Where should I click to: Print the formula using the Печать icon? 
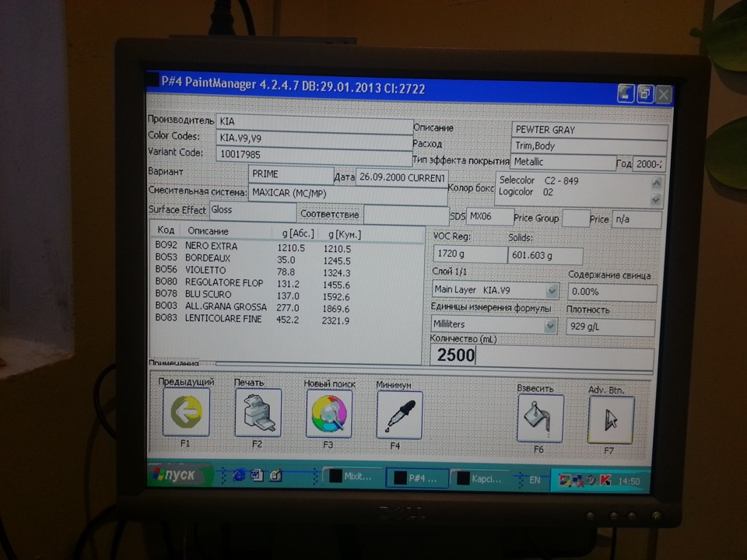[x=258, y=413]
